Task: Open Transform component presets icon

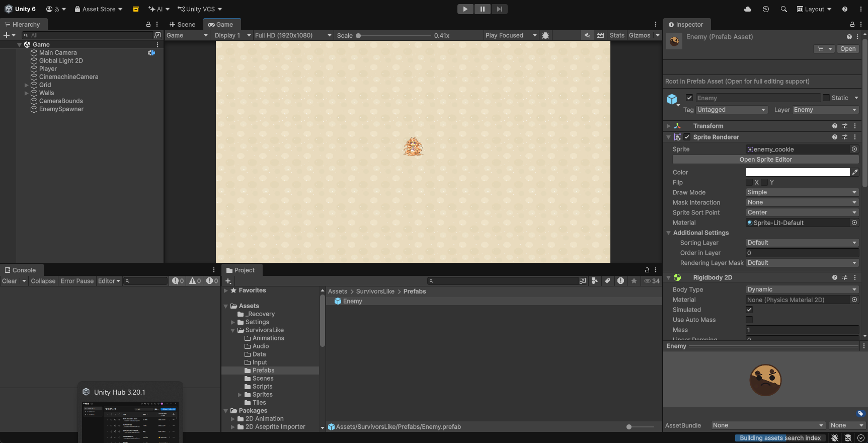Action: coord(845,126)
